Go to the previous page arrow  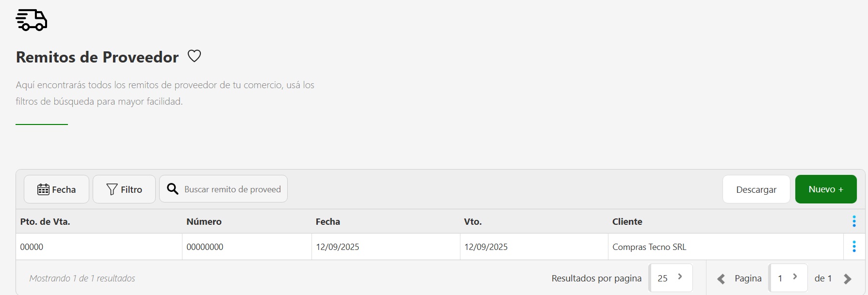721,279
